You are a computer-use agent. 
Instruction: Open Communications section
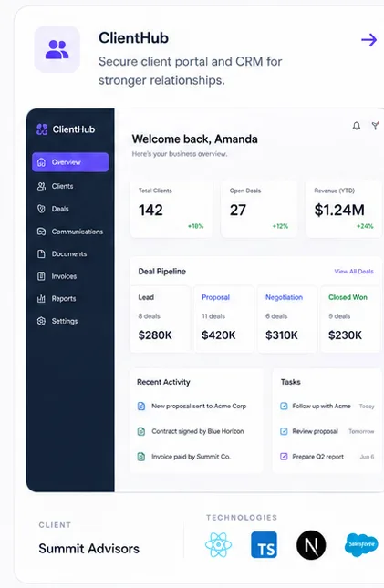[70, 232]
